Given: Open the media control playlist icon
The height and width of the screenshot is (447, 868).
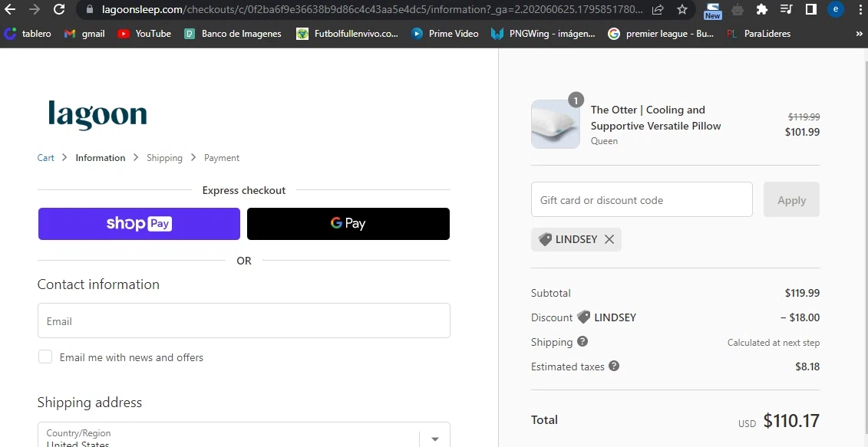Looking at the screenshot, I should [x=786, y=9].
